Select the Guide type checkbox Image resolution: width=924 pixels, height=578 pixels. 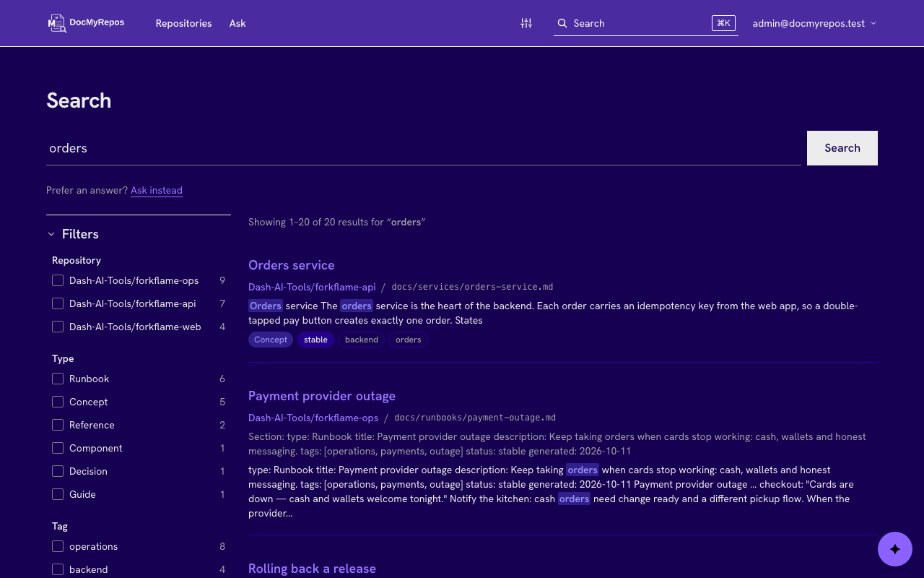[x=58, y=494]
